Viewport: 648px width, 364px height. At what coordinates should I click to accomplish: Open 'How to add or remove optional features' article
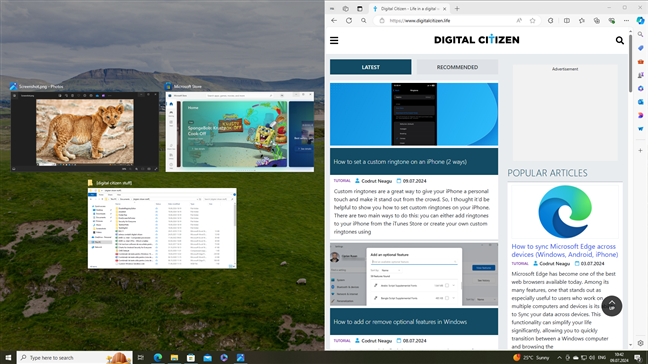[x=400, y=321]
